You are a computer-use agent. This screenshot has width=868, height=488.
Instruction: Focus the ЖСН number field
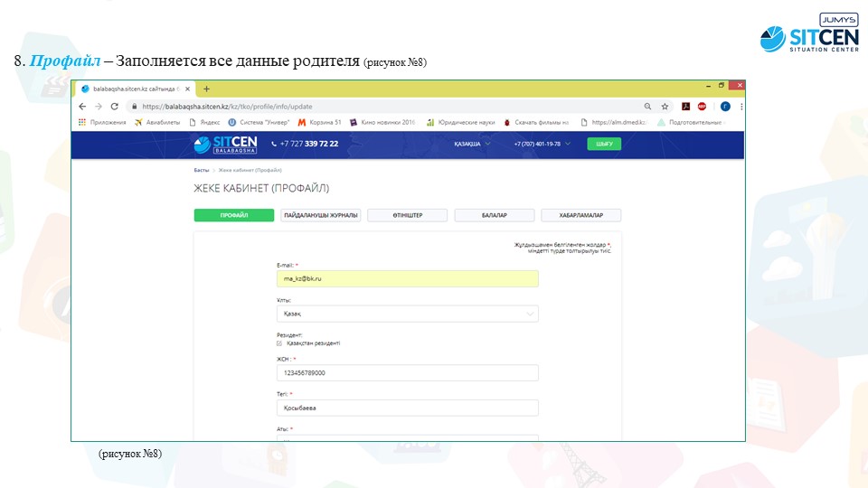407,373
